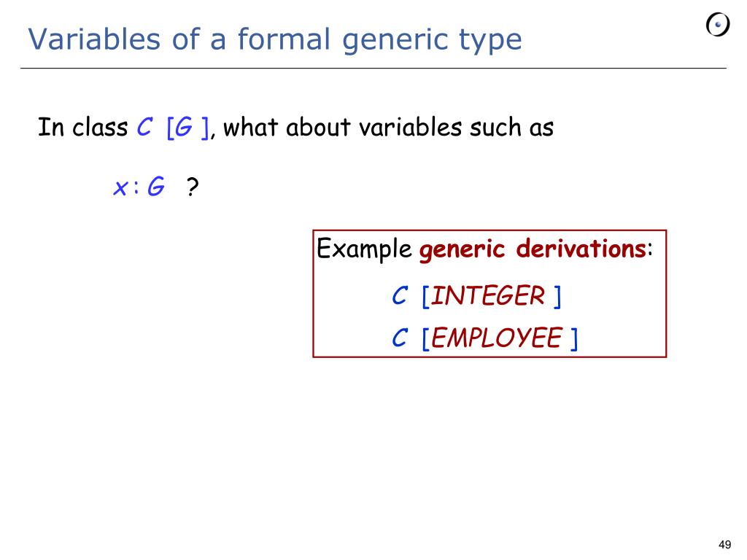Screen dimensions: 747x560
Task: Click the blue "[G ]" in the first sentence
Action: pos(187,128)
